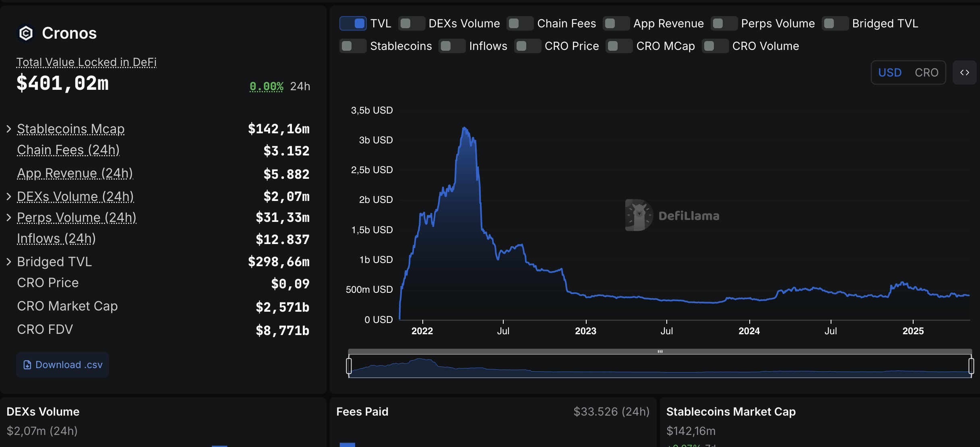Toggle the TVL chart series off
This screenshot has height=447, width=980.
[x=353, y=23]
